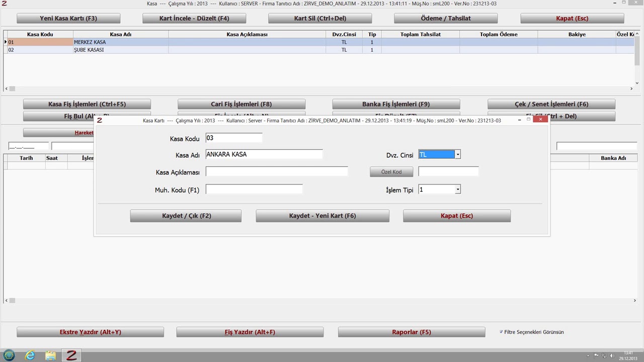Click Yeni Kasa Kartı (F3) button
The height and width of the screenshot is (362, 644).
(68, 18)
